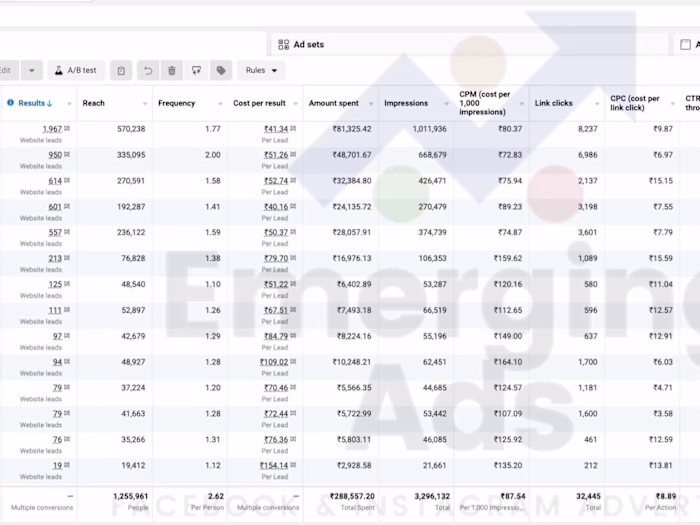Click the icon beside ₹70.46 cost
Image resolution: width=700 pixels, height=525 pixels.
pos(293,387)
